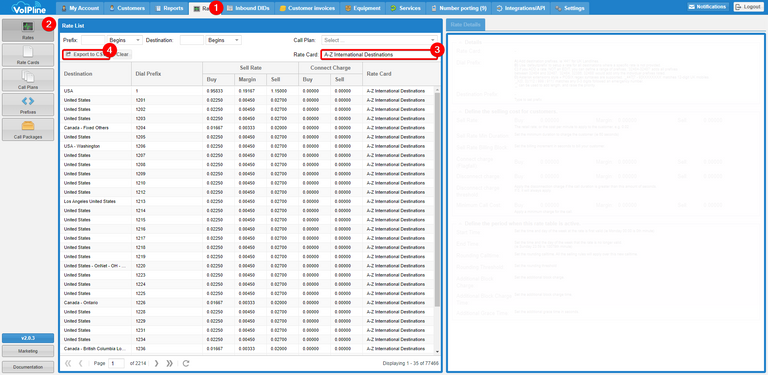768x375 pixels.
Task: Click the 1.15000 sell rate cell
Action: coord(283,91)
